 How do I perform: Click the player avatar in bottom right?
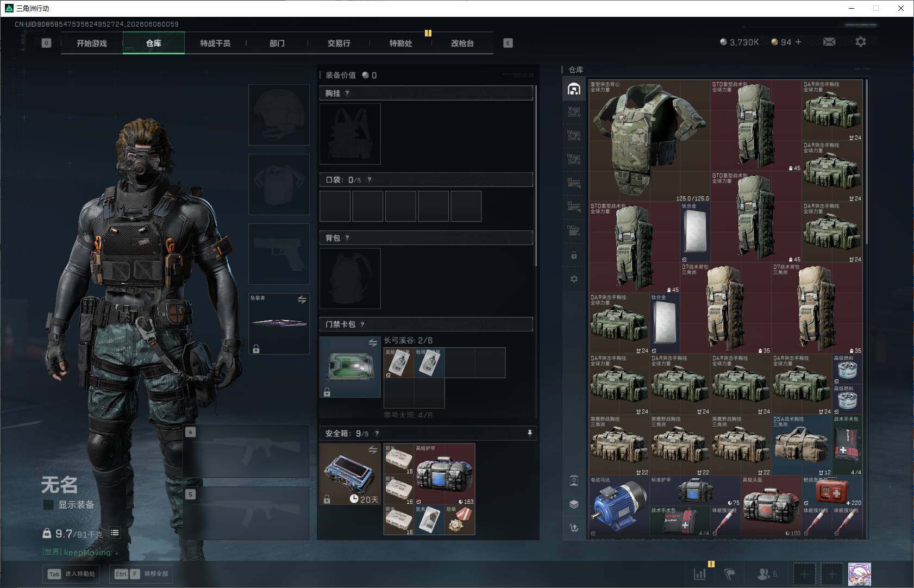point(859,574)
